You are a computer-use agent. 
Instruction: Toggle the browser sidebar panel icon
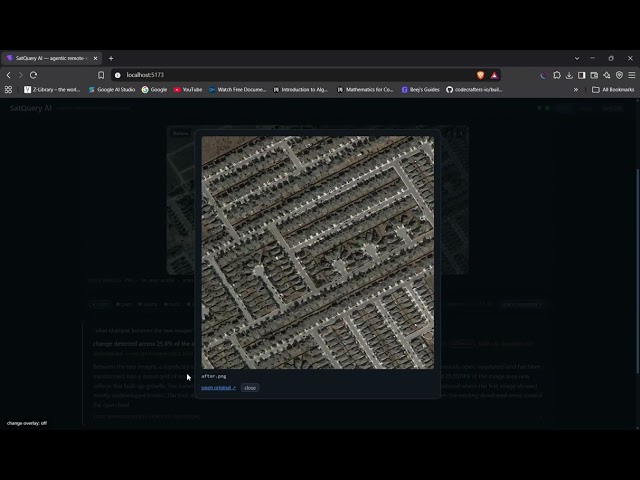582,75
